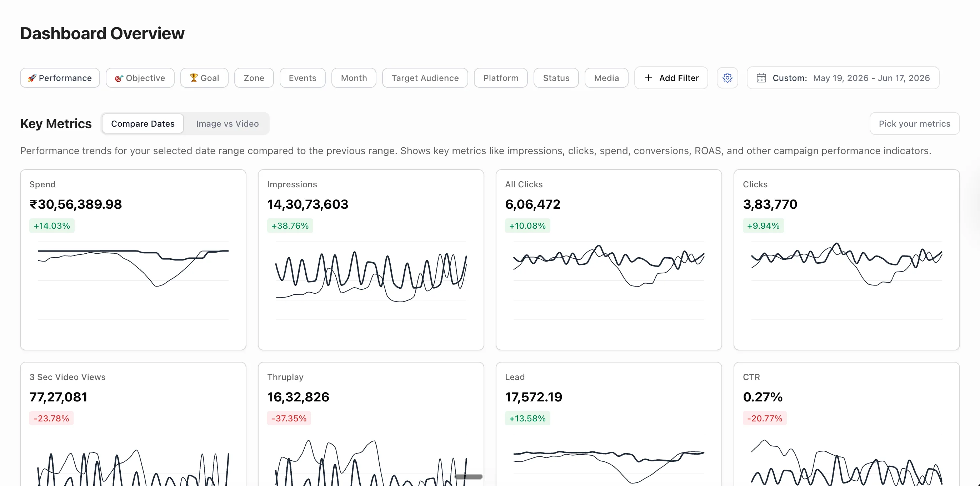Change the custom date range May 19 - Jun 17
Screen dimensions: 980x486
point(843,78)
